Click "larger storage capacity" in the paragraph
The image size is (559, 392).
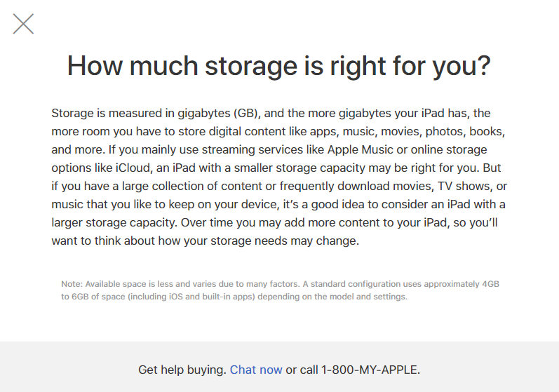click(114, 223)
